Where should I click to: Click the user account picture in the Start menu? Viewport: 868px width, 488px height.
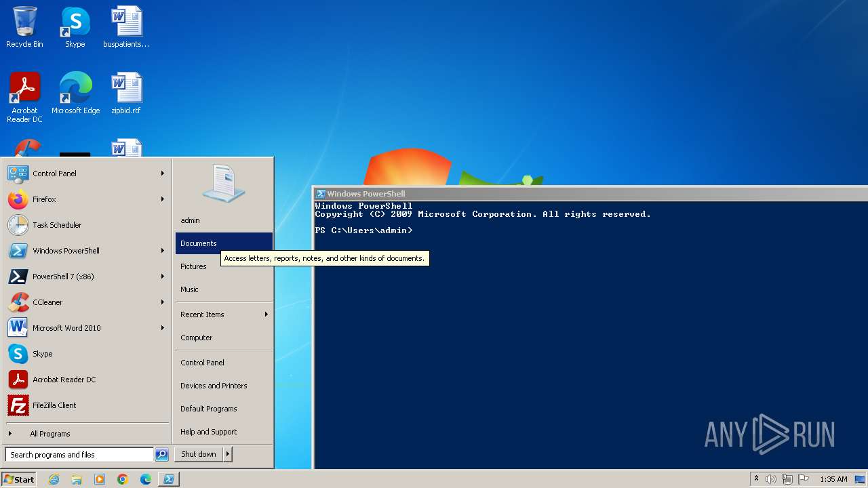click(224, 183)
